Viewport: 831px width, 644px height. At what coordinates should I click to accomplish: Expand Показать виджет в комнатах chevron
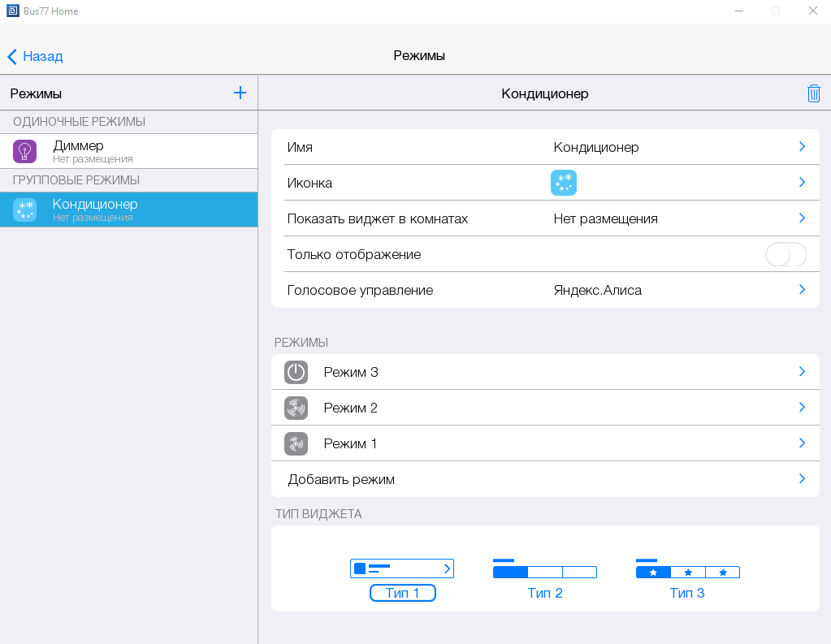[802, 218]
